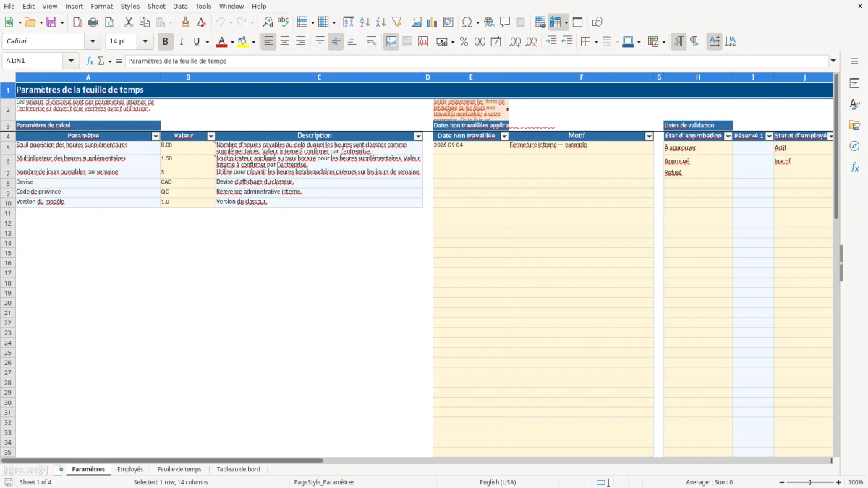Open the Description column filter dropdown
This screenshot has height=488, width=868.
pos(418,136)
